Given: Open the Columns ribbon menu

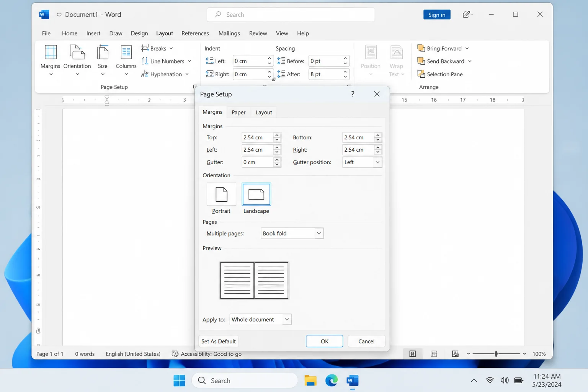Looking at the screenshot, I should pyautogui.click(x=126, y=60).
